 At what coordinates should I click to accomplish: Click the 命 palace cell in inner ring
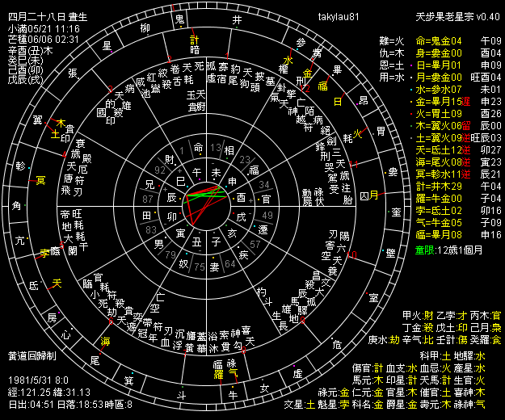pos(199,147)
